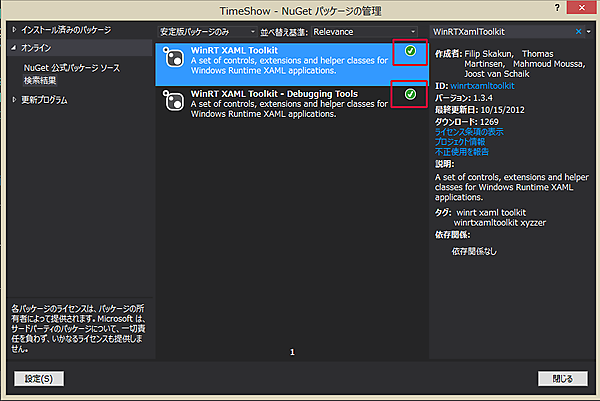The height and width of the screenshot is (401, 600).
Task: Clear the WinRTXamlToolkit search text
Action: [578, 32]
